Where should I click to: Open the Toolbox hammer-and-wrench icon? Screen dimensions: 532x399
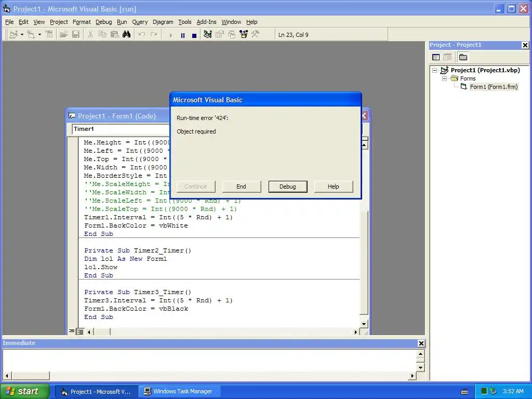256,35
